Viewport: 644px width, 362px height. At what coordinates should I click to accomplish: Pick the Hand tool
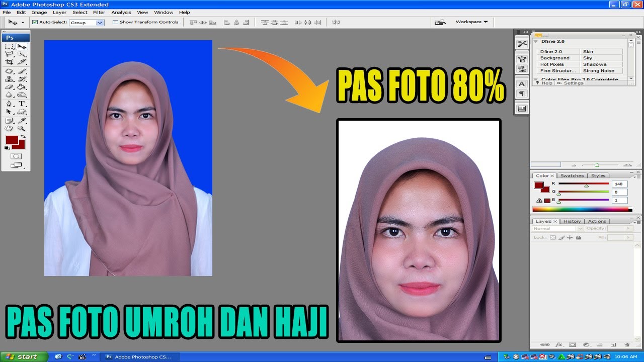[x=9, y=127]
